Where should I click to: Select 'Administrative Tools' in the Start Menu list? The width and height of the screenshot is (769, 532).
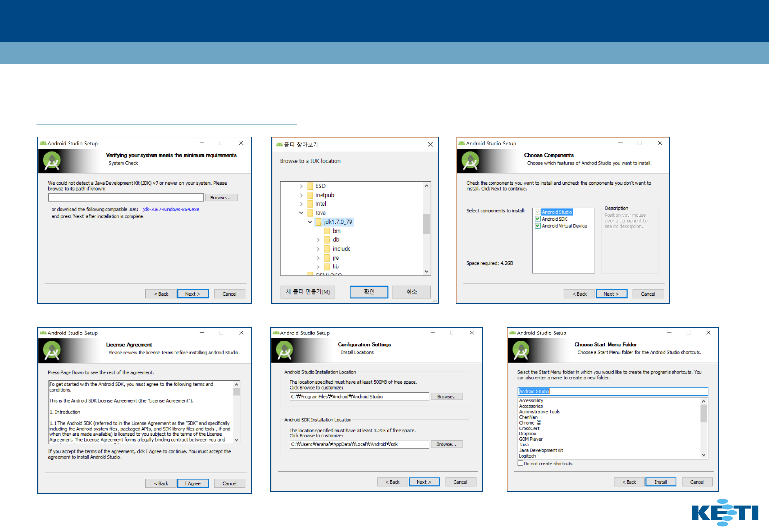pyautogui.click(x=539, y=412)
